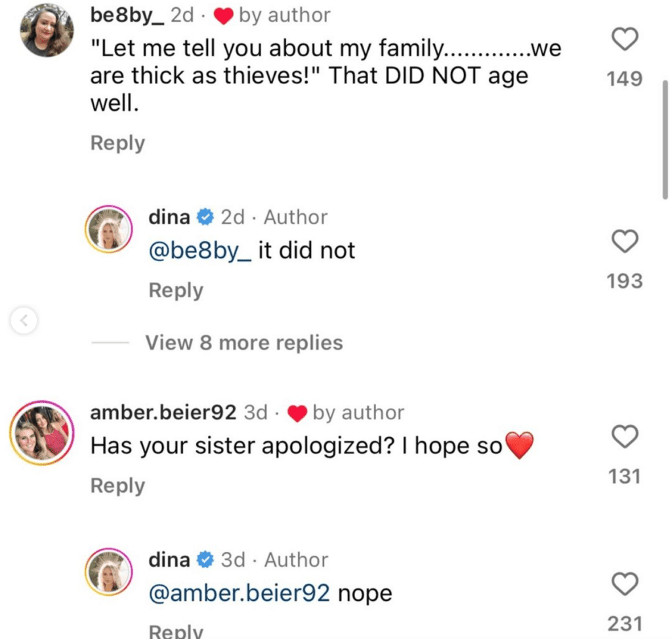Image resolution: width=672 pixels, height=639 pixels.
Task: Open dina's profile via her username
Action: tap(169, 216)
